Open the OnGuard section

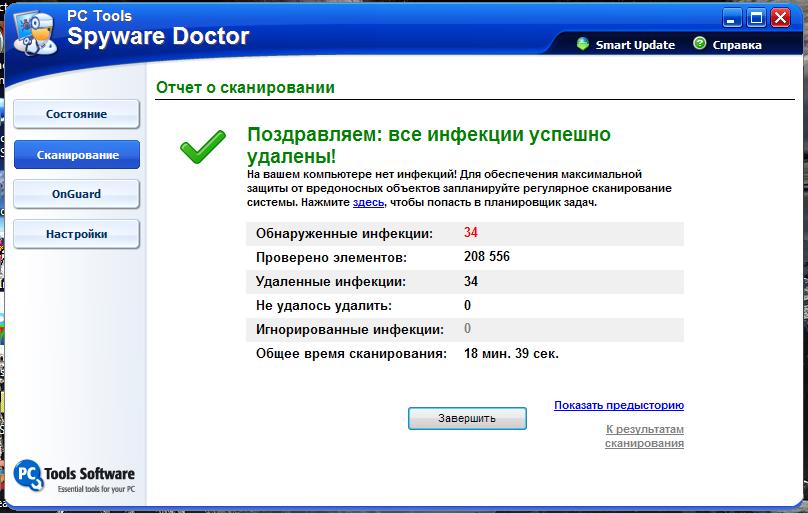[76, 194]
